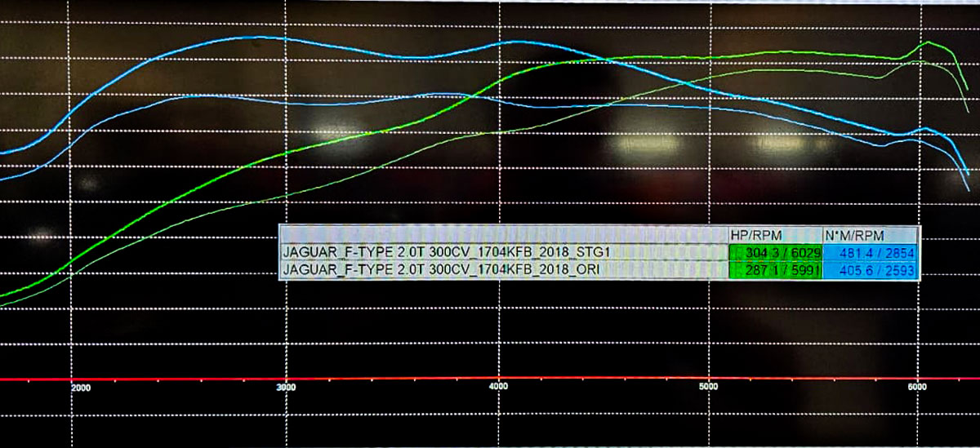This screenshot has height=448, width=980.
Task: Click where thick green and thick blue curves cross
Action: tap(603, 59)
